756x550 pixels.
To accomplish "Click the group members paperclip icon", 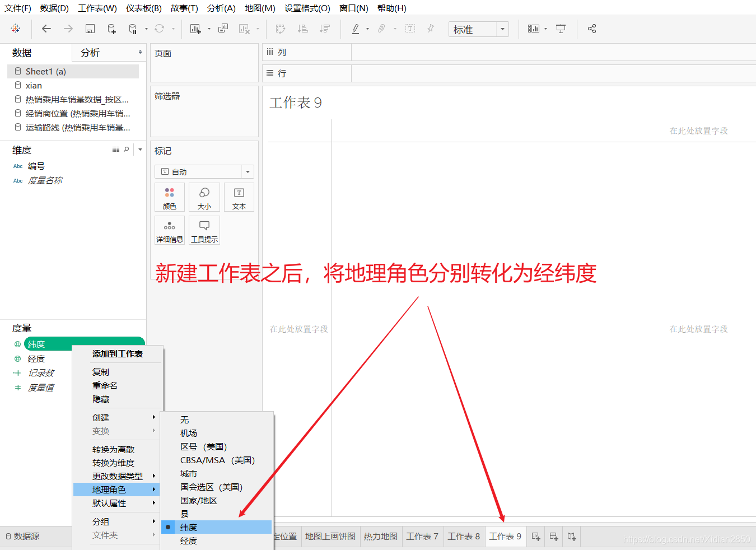I will (x=381, y=29).
